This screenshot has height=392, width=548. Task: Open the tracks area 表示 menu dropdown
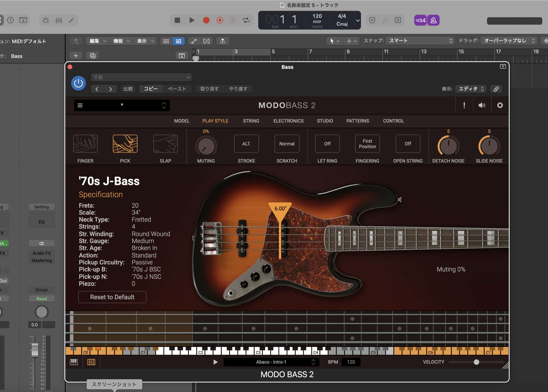(x=145, y=41)
